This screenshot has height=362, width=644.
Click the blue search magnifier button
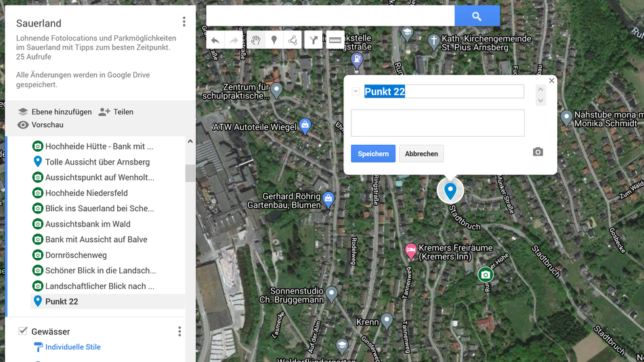coord(477,16)
